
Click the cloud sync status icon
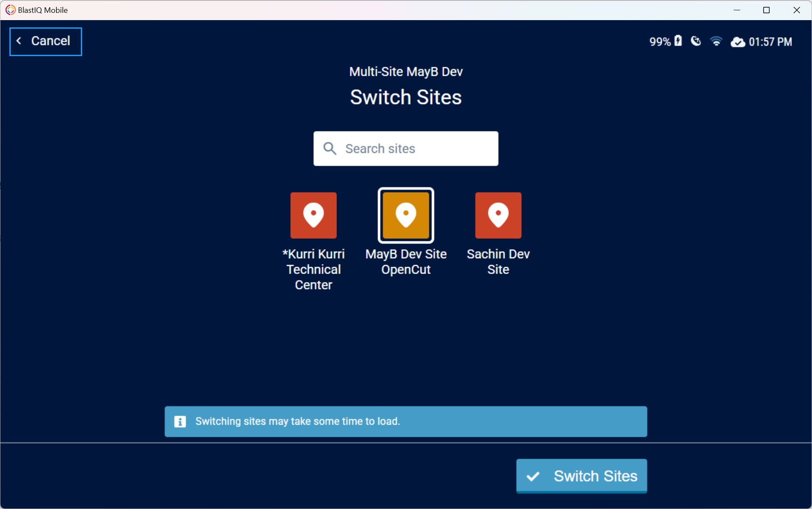tap(738, 42)
